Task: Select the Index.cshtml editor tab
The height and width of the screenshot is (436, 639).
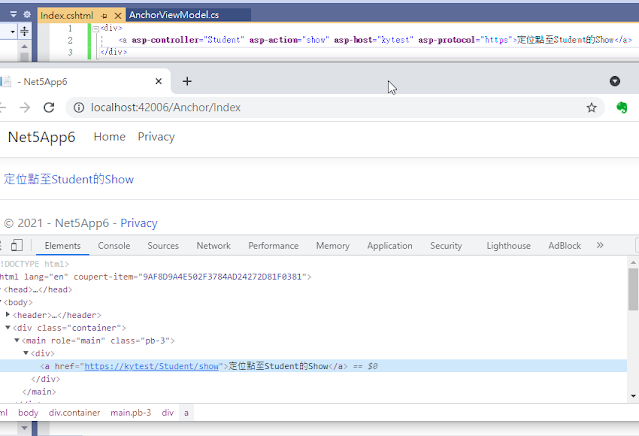Action: coord(67,15)
